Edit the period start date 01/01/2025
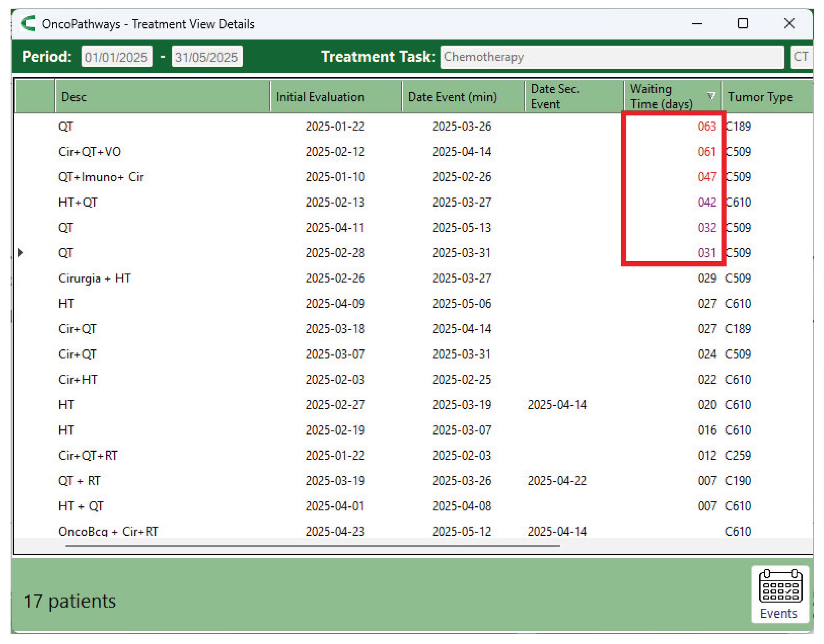Image resolution: width=824 pixels, height=644 pixels. [x=117, y=56]
